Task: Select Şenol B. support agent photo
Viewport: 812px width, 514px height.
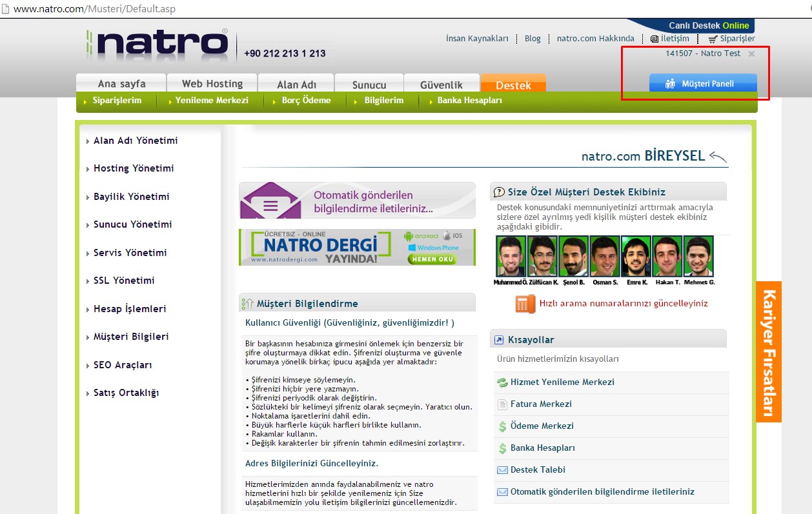Action: (573, 257)
